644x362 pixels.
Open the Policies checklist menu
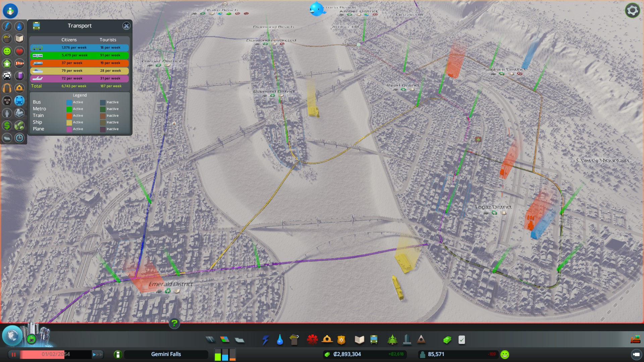[x=462, y=340]
